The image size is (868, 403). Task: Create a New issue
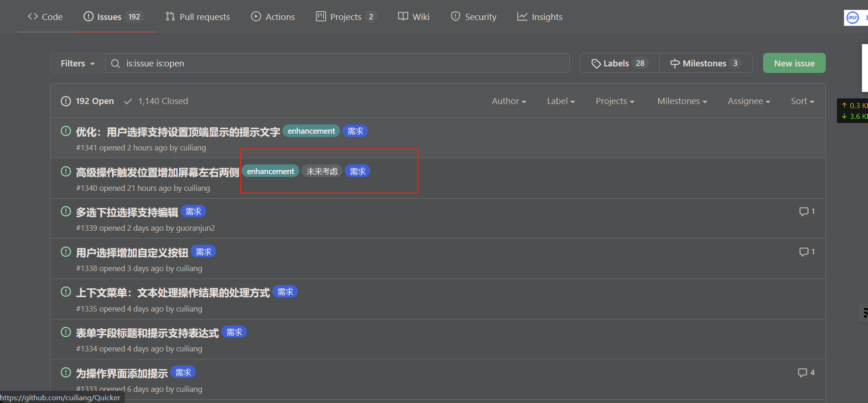click(x=794, y=63)
